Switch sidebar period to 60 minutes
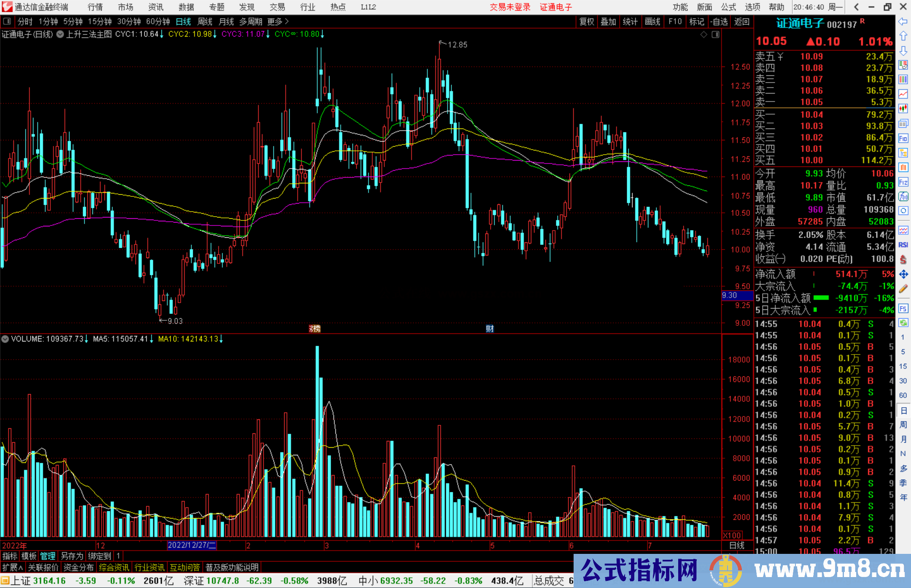Screen dimensions: 911x588 click(903, 395)
